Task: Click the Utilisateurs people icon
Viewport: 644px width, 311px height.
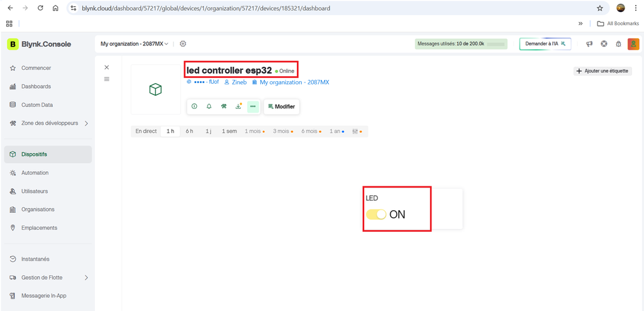Action: 13,191
